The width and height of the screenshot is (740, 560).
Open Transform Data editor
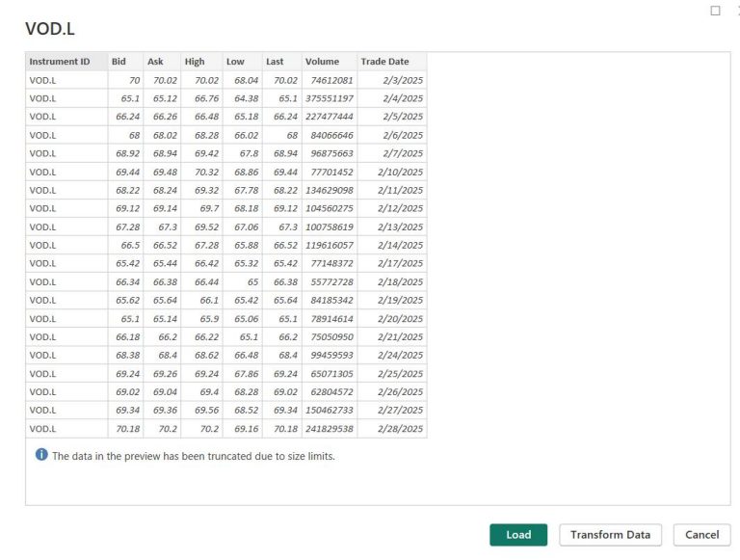[x=610, y=535]
